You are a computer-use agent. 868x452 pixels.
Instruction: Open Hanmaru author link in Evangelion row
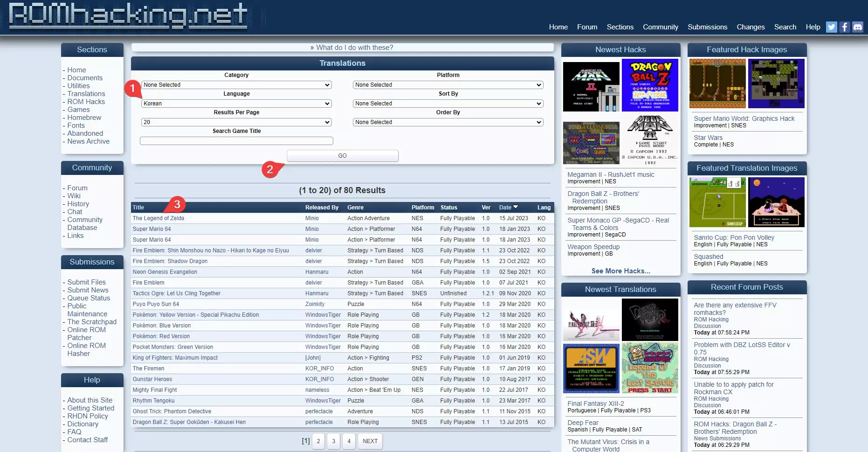(317, 272)
